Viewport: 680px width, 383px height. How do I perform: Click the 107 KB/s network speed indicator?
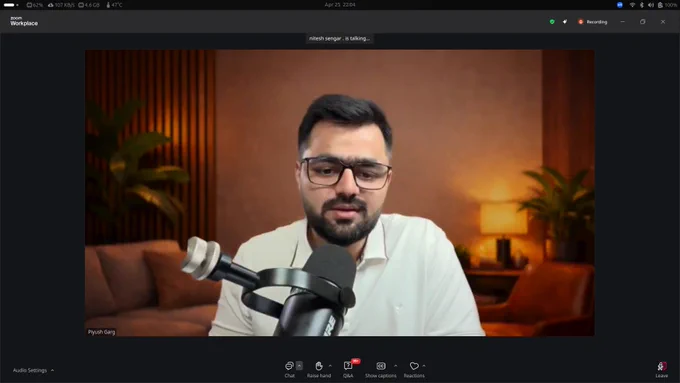coord(61,5)
